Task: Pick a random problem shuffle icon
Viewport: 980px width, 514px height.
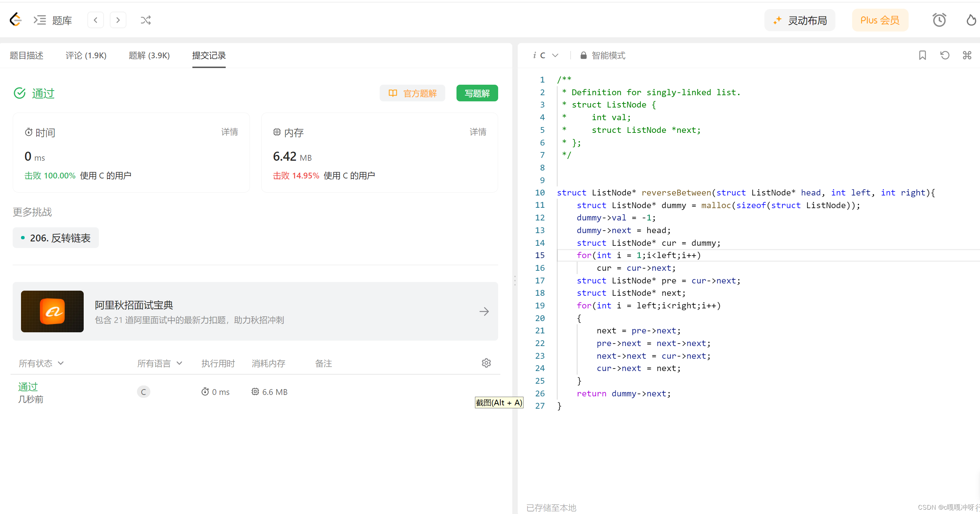Action: [146, 20]
